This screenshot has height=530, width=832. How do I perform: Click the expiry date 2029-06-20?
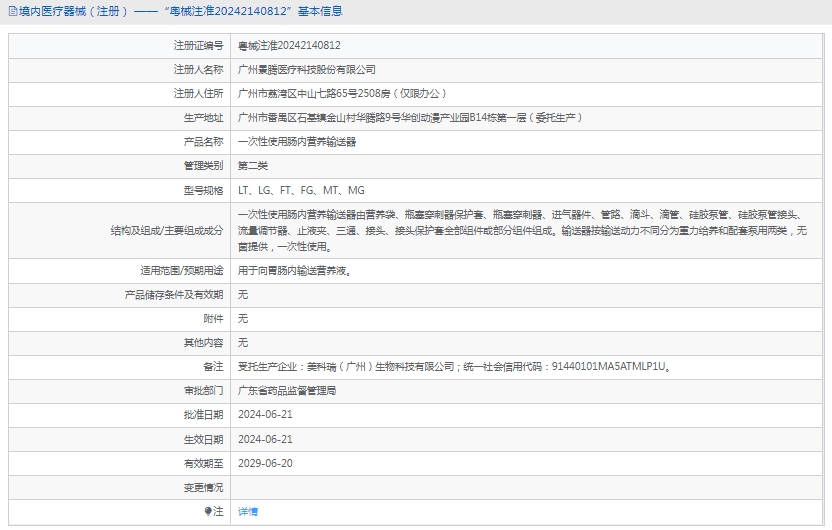265,463
